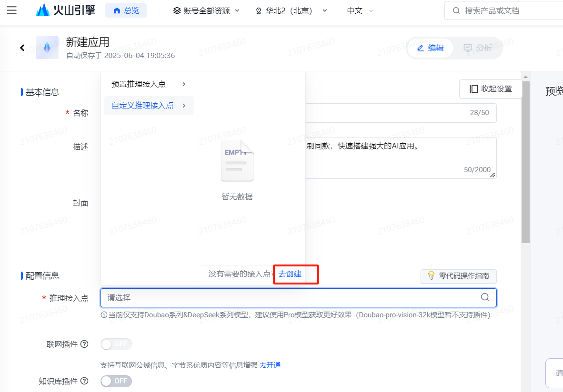The height and width of the screenshot is (392, 563).
Task: Open the 中文 language dropdown
Action: [x=360, y=10]
